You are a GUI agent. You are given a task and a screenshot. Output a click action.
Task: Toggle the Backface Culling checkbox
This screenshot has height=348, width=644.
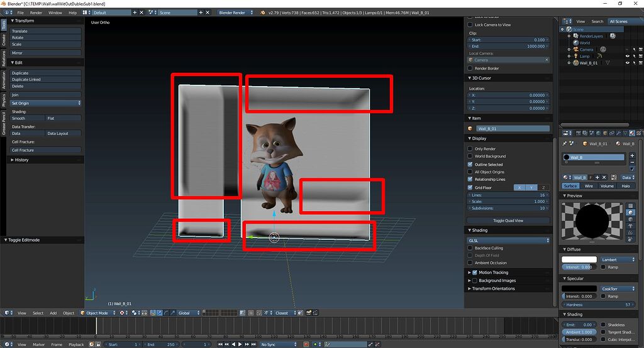470,248
